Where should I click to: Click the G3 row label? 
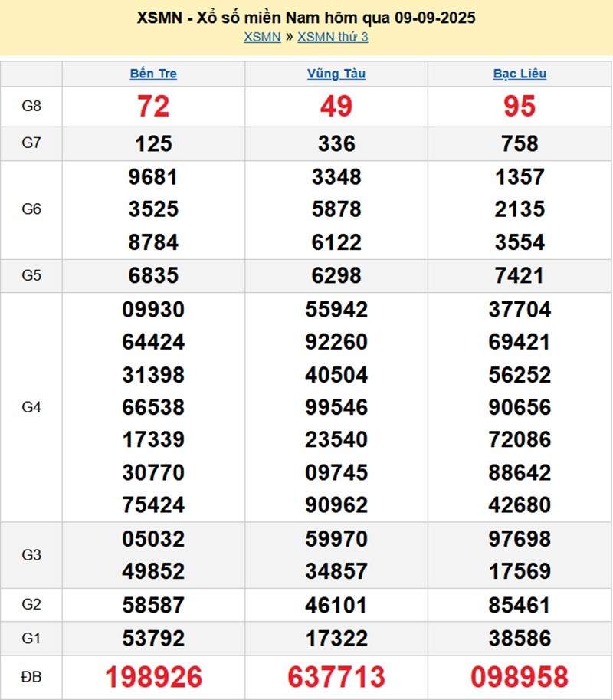point(31,555)
